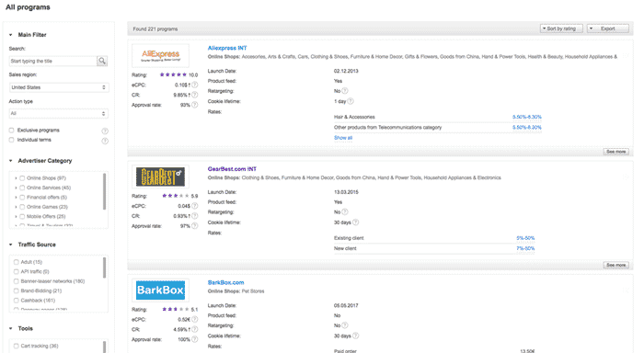Click Aliexpress five-star rating

(x=173, y=74)
